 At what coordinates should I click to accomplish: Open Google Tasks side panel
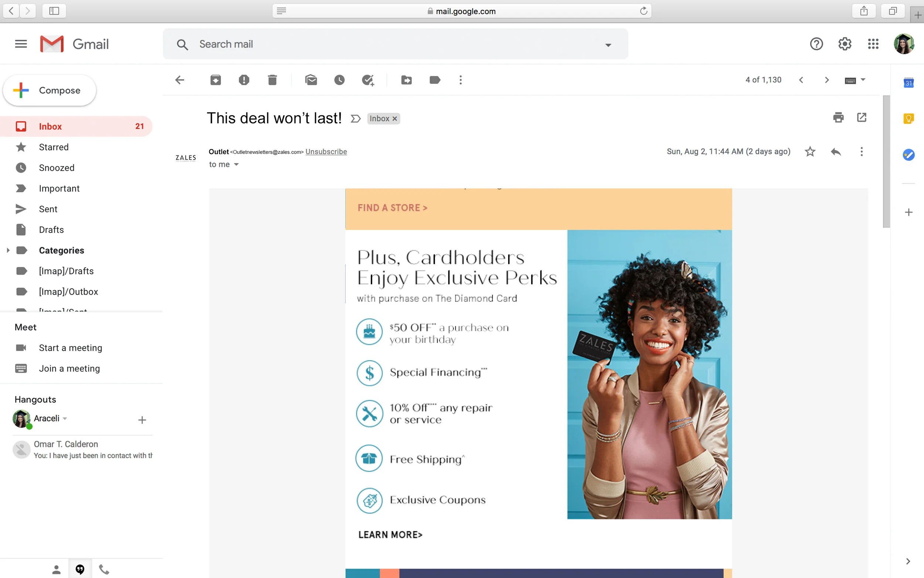coord(908,155)
